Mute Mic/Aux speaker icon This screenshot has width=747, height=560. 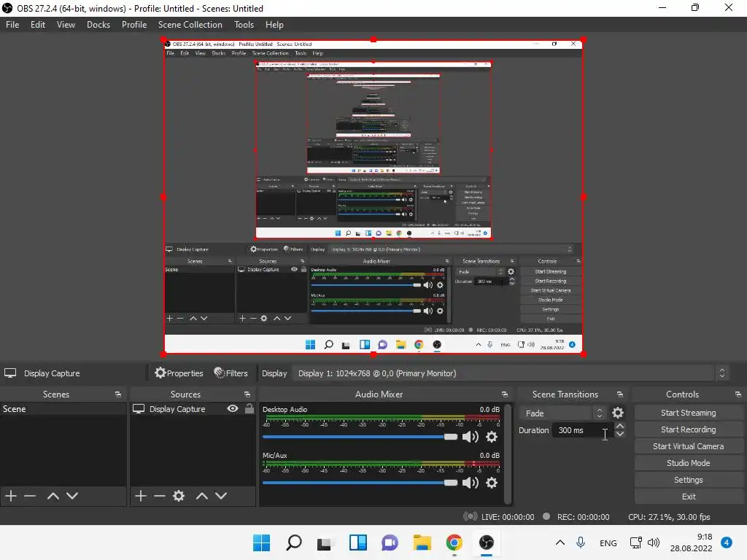(471, 483)
